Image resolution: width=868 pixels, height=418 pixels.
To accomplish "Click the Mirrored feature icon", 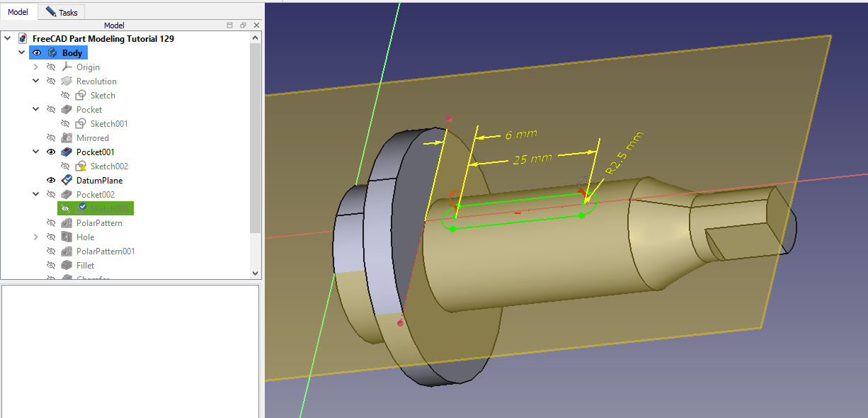I will 67,138.
